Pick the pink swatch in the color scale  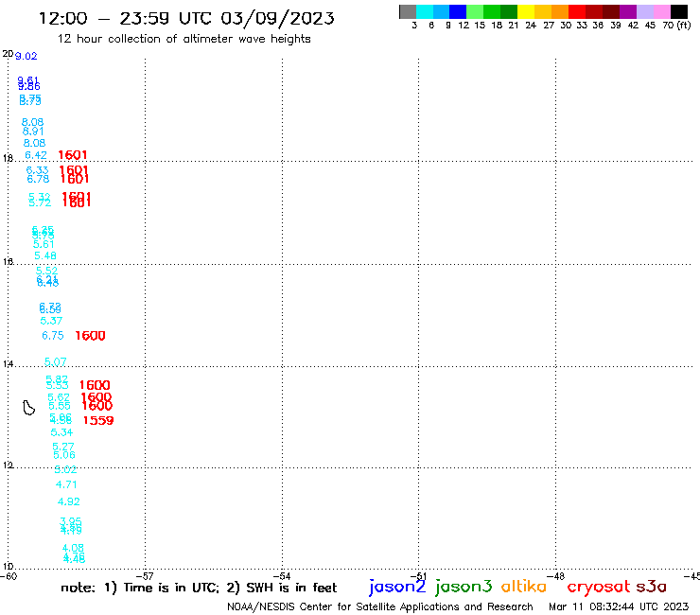[661, 11]
